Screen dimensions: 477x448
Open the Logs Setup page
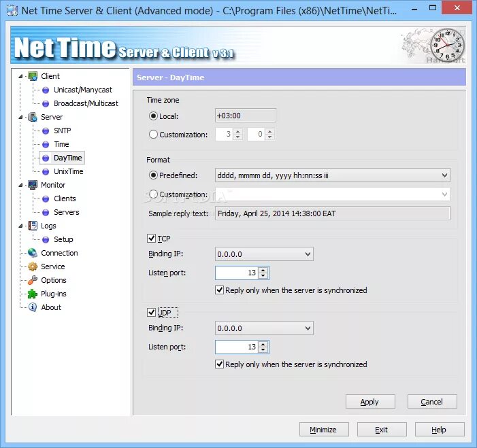[63, 239]
